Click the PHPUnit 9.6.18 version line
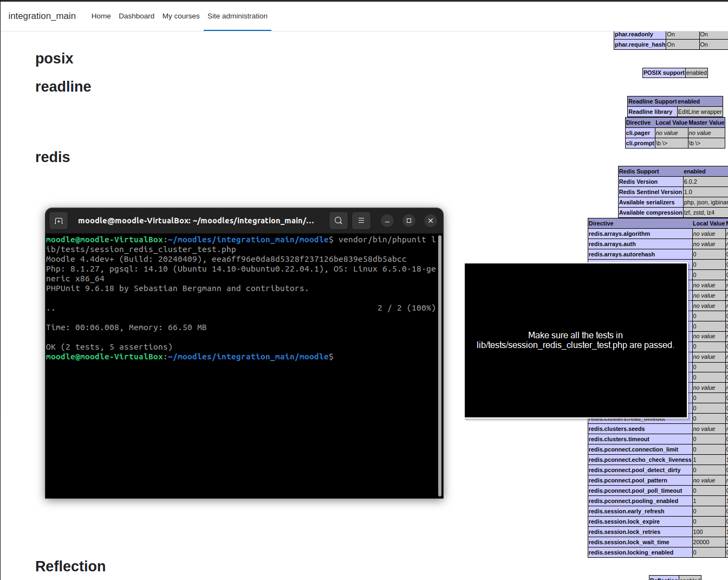Viewport: 728px width, 580px height. click(x=177, y=288)
